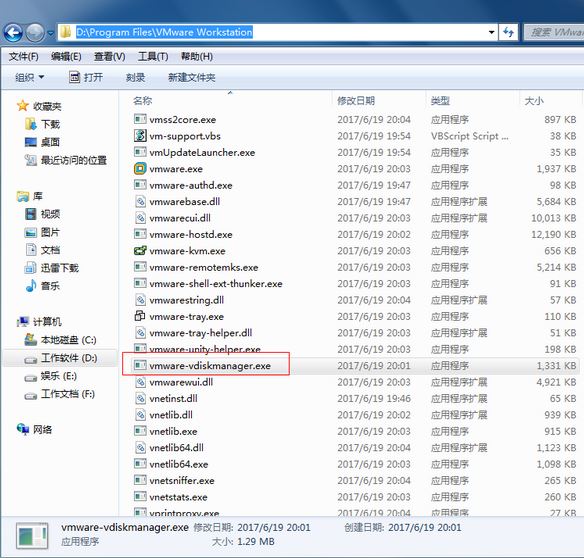Select the vmware-shell-ext-thunker.exe icon
Viewport: 584px width, 558px height.
(x=140, y=283)
